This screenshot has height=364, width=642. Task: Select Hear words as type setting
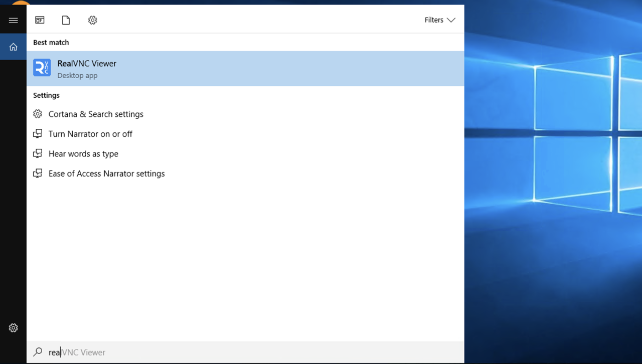[83, 154]
